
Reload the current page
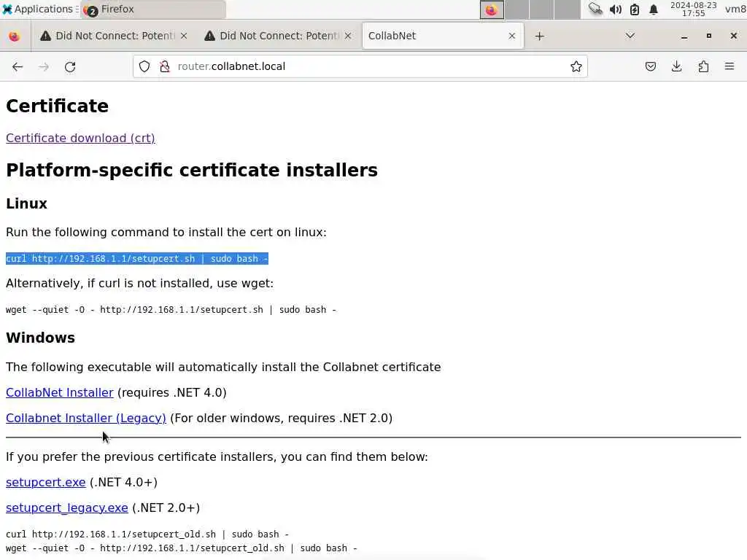70,66
